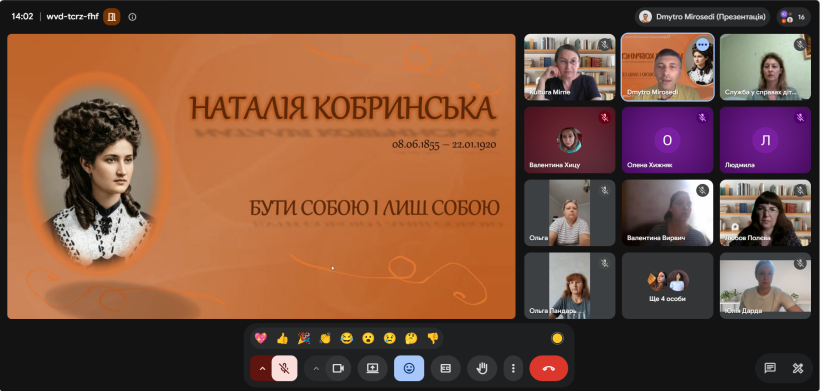Select Людмила participant tile

tap(765, 140)
